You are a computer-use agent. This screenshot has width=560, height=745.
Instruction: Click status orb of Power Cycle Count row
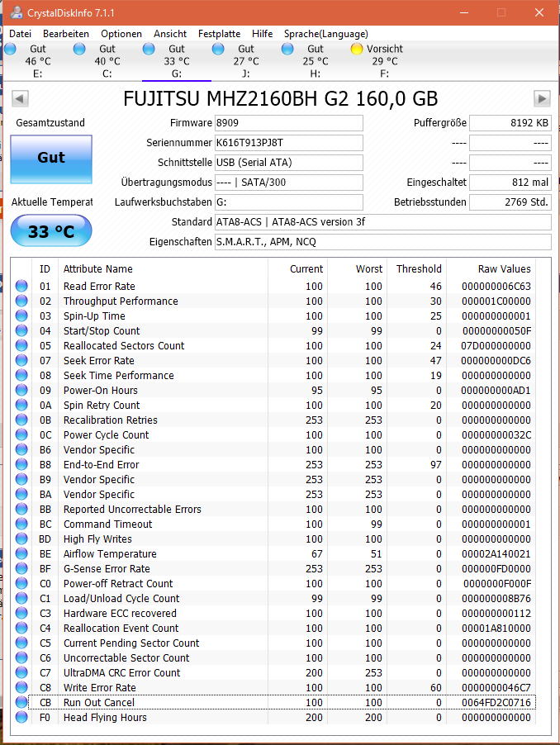21,434
